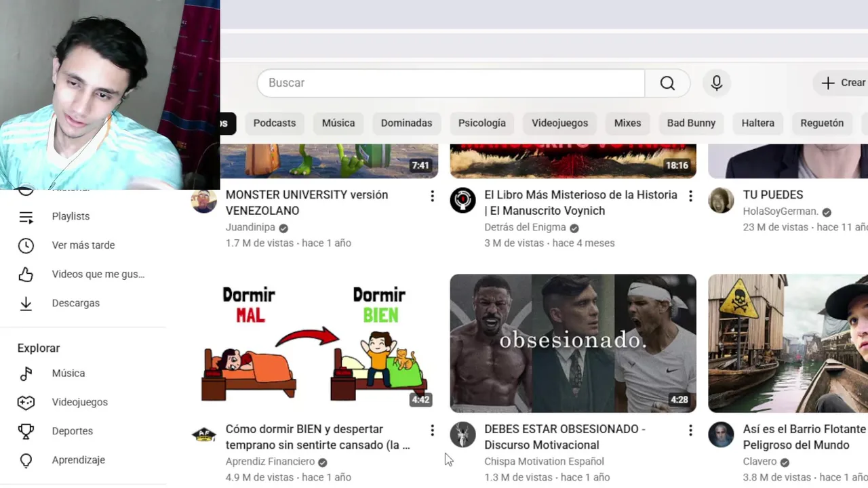Select the Haltera filter chip
The height and width of the screenshot is (488, 868).
point(757,123)
